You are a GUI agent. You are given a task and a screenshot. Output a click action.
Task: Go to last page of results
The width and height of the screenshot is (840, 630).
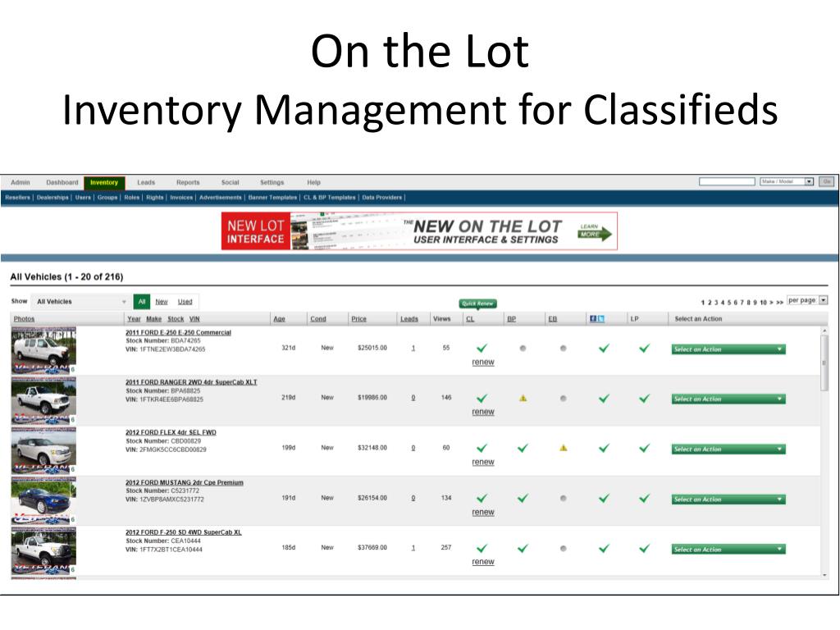point(780,303)
